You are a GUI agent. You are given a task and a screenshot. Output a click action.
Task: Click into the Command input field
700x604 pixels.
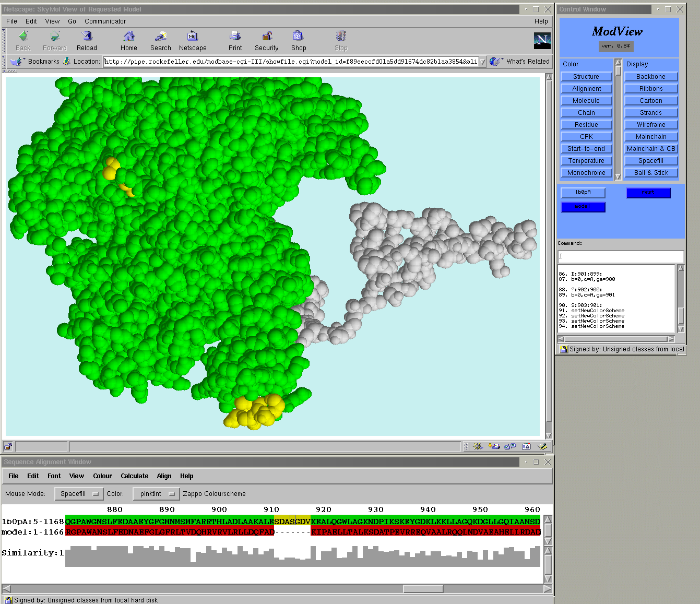620,256
